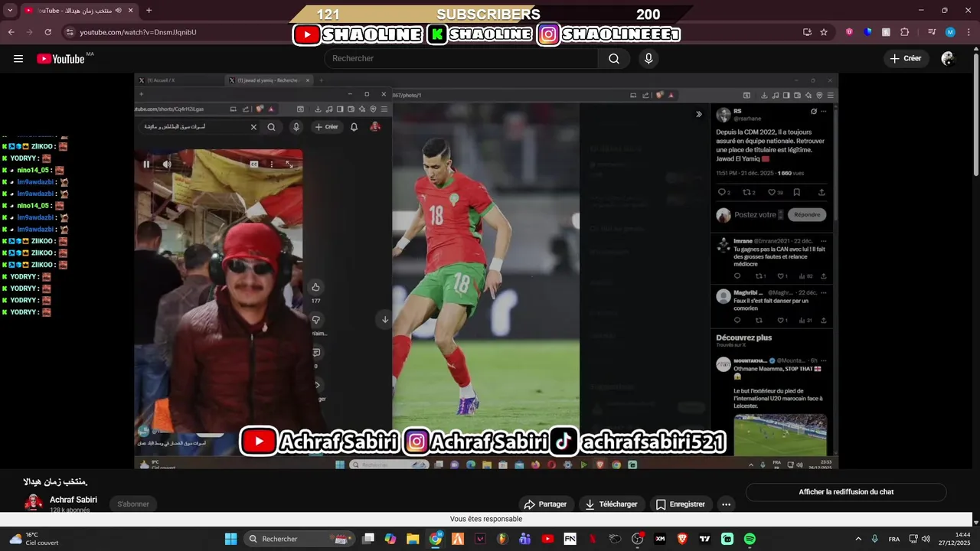Open File Explorer from the taskbar
980x551 pixels.
413,539
